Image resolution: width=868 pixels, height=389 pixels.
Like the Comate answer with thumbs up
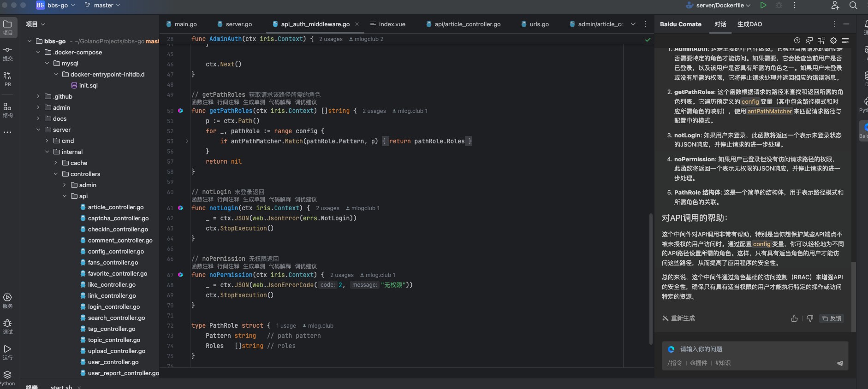tap(794, 318)
